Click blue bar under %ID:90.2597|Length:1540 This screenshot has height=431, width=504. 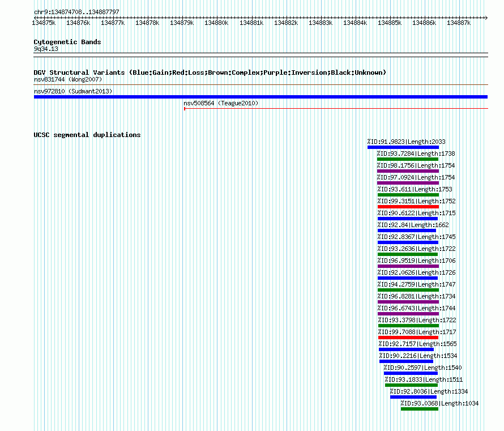(411, 373)
